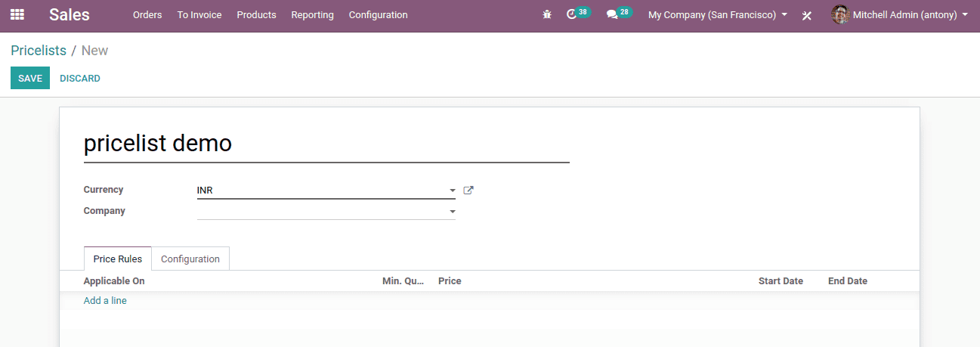Open external link icon beside Currency
The height and width of the screenshot is (347, 980).
(x=468, y=191)
